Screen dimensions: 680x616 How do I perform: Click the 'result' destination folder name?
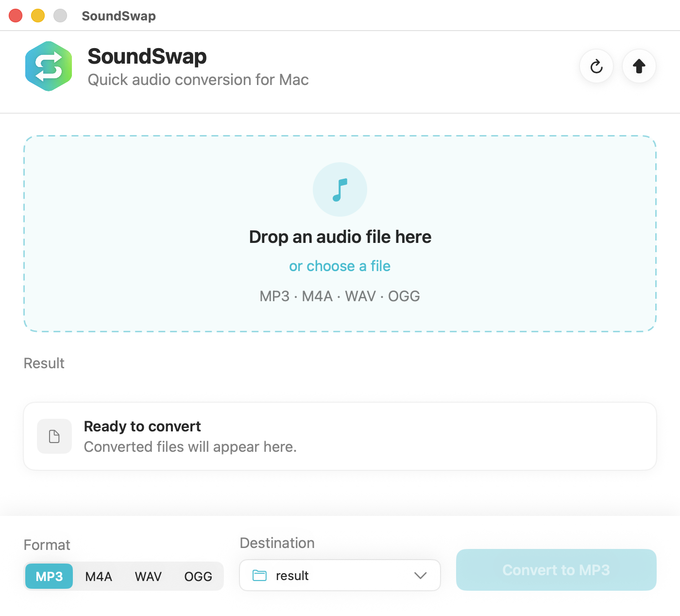click(x=292, y=576)
